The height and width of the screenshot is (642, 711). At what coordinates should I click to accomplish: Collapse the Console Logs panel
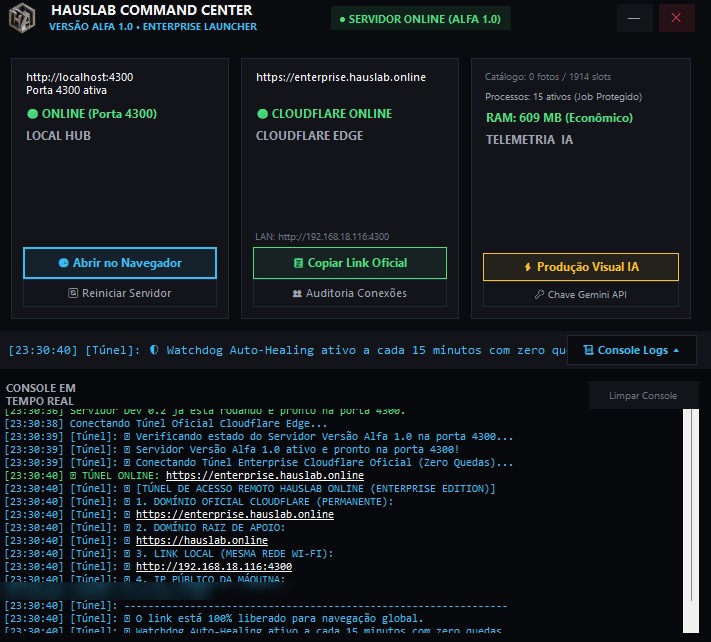click(x=632, y=350)
